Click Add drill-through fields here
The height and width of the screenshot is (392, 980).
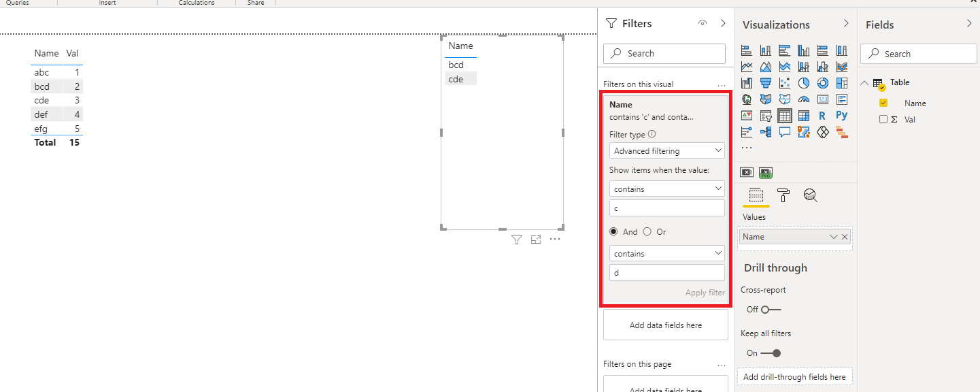point(794,377)
